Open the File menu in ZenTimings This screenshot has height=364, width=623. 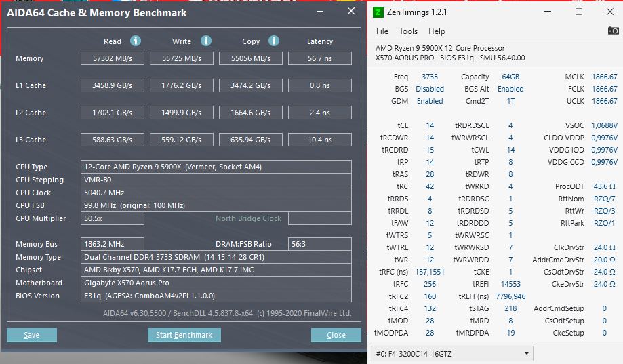(382, 31)
